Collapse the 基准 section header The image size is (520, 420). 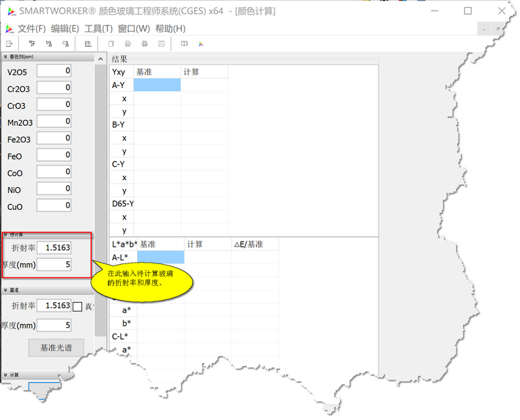pos(6,290)
